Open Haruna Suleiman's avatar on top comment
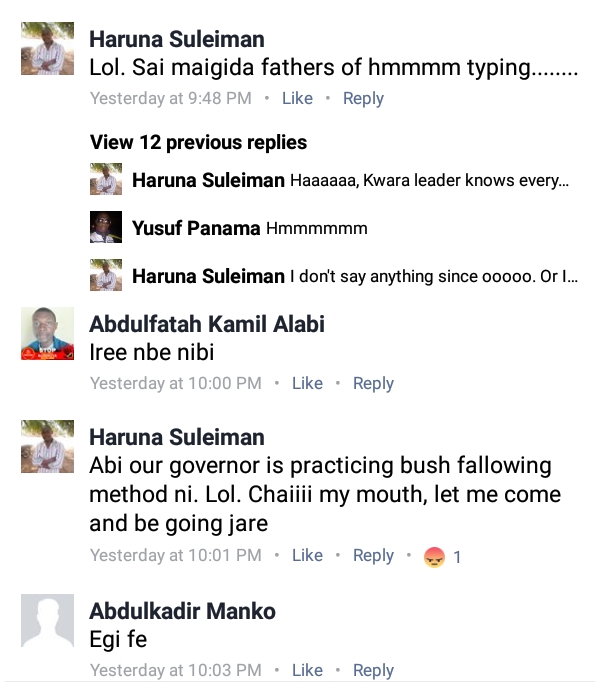600x693 pixels. click(x=48, y=49)
